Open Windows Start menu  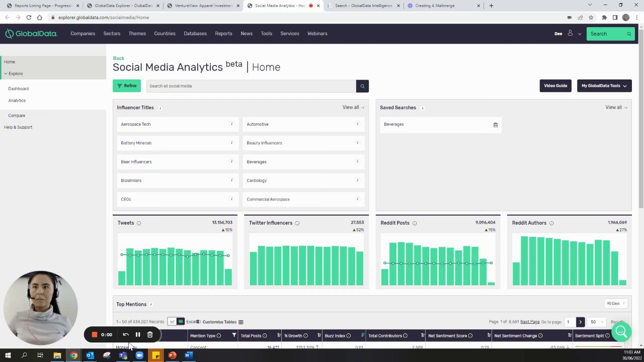(x=8, y=356)
